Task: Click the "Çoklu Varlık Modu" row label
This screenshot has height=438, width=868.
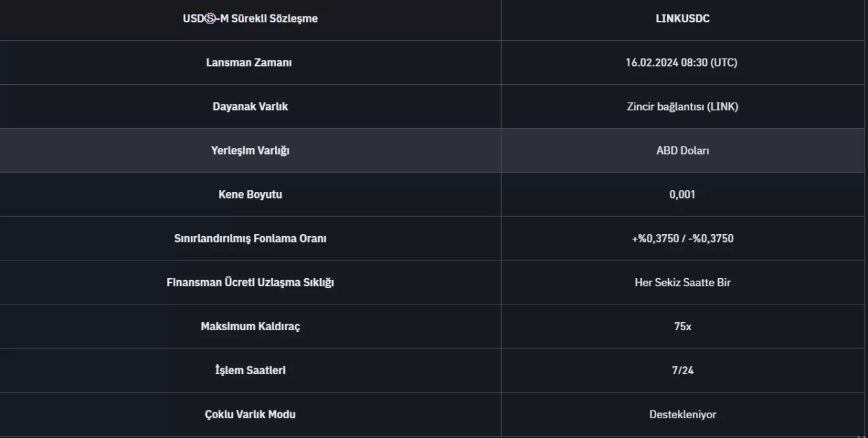Action: (250, 415)
